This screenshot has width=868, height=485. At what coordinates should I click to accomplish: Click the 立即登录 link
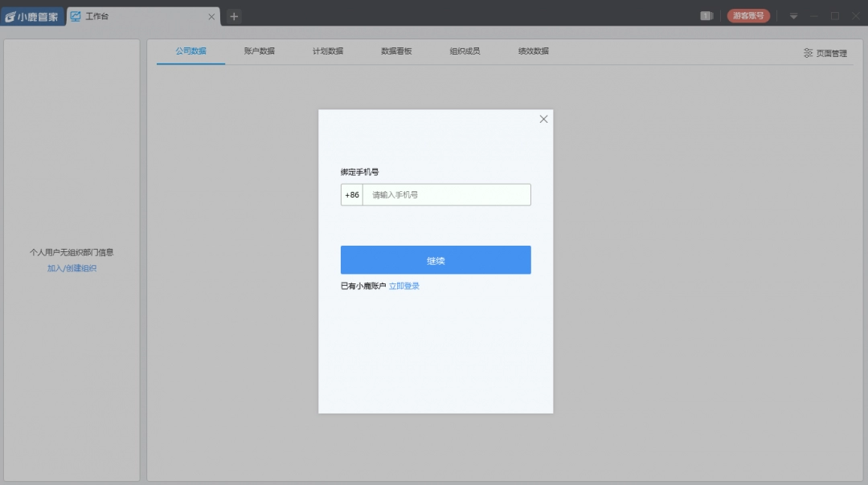click(404, 286)
